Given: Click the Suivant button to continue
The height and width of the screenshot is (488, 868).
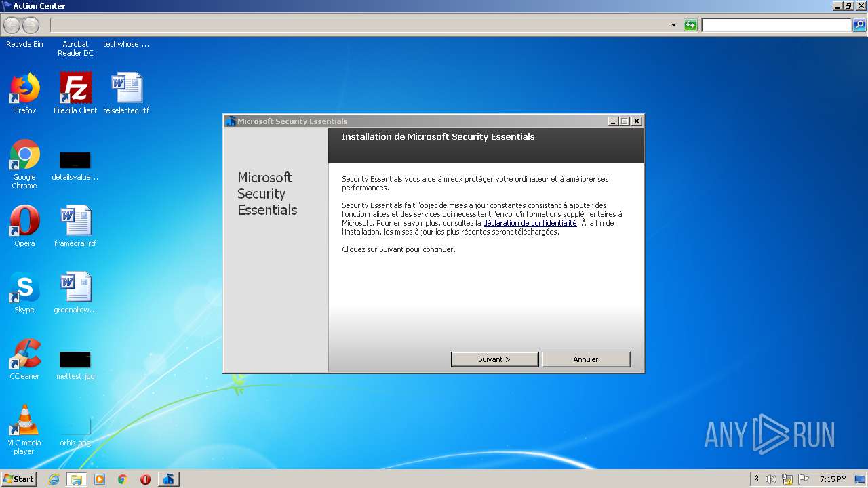Looking at the screenshot, I should pos(494,359).
